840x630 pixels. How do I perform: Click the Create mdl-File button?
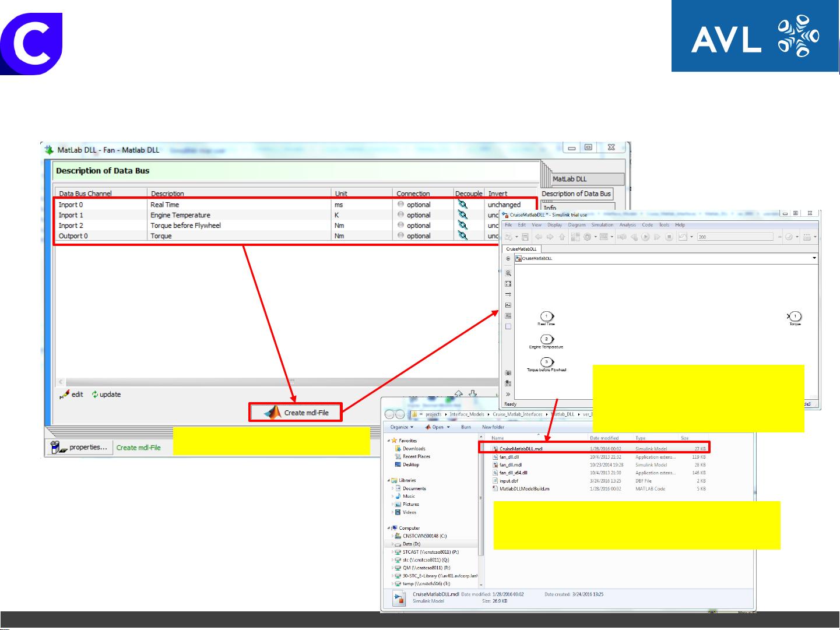296,413
